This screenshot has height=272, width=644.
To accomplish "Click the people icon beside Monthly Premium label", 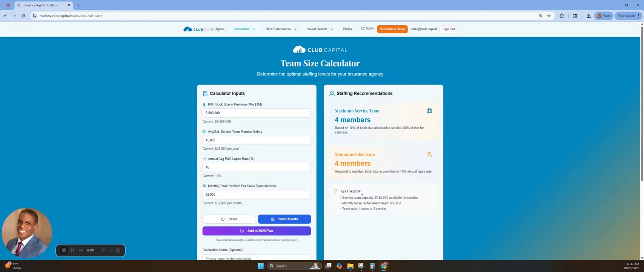I will 204,186.
